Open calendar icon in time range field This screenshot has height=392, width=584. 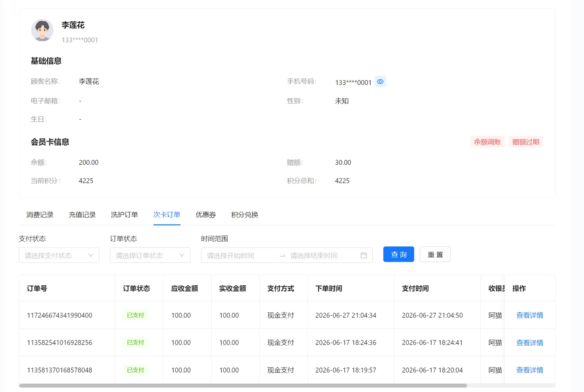(x=364, y=255)
